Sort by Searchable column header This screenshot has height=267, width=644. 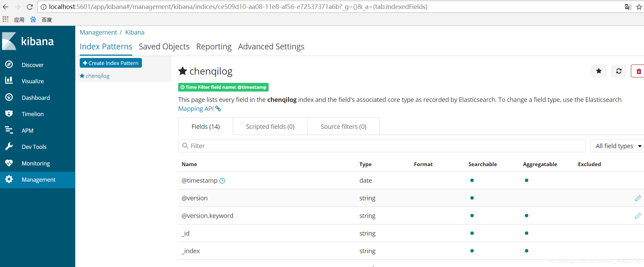(482, 164)
